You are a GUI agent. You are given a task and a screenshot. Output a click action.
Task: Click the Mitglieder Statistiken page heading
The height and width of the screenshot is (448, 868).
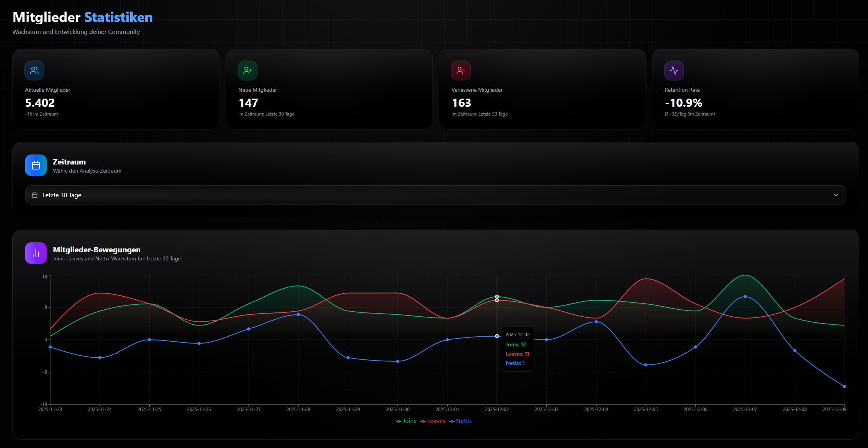[x=83, y=17]
